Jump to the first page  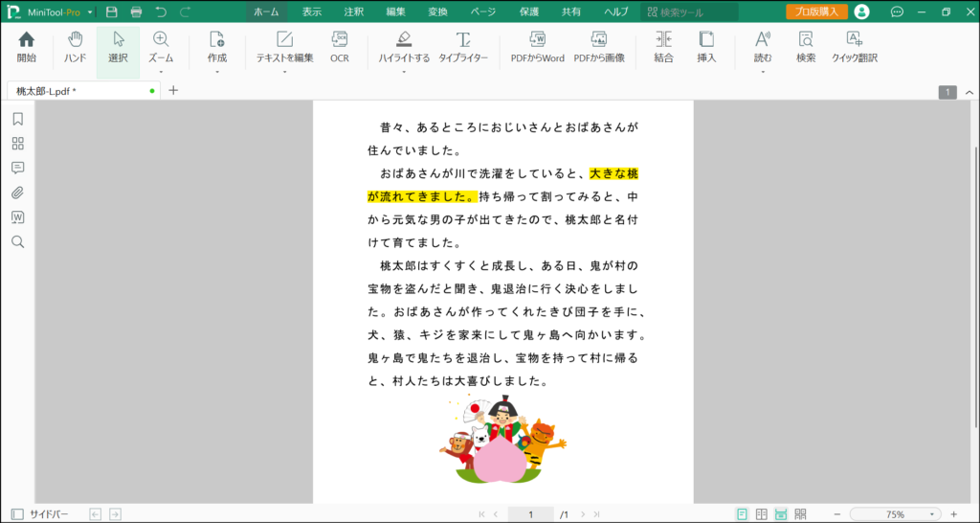(x=482, y=514)
